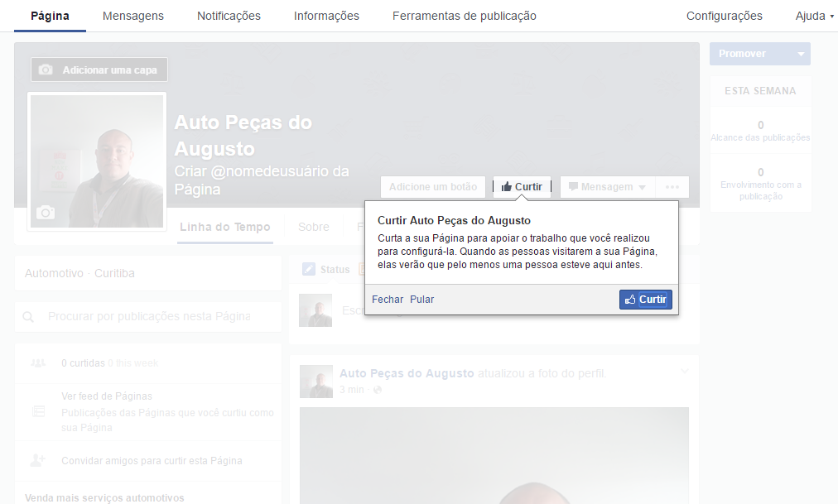This screenshot has height=504, width=838.
Task: Switch to the Página tab
Action: click(x=50, y=16)
